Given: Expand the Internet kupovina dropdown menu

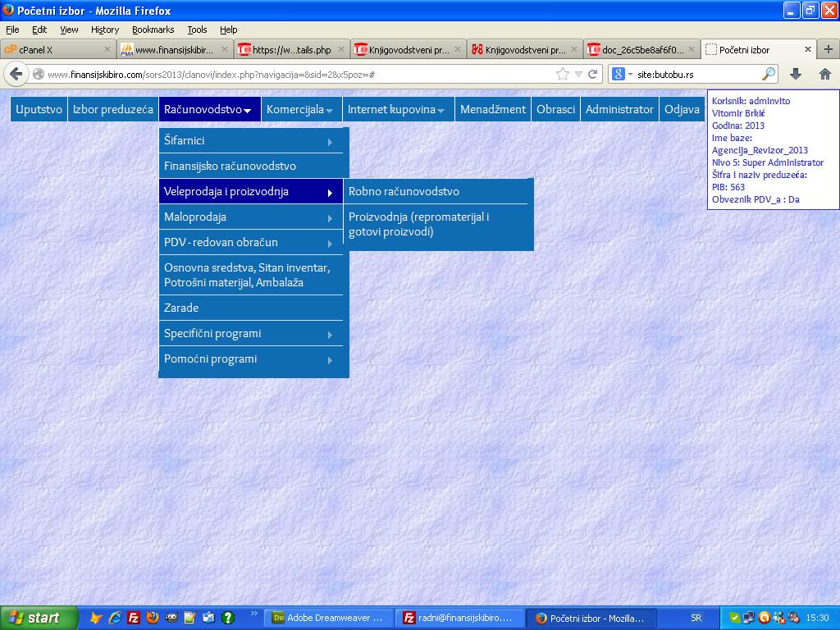Looking at the screenshot, I should coord(395,109).
